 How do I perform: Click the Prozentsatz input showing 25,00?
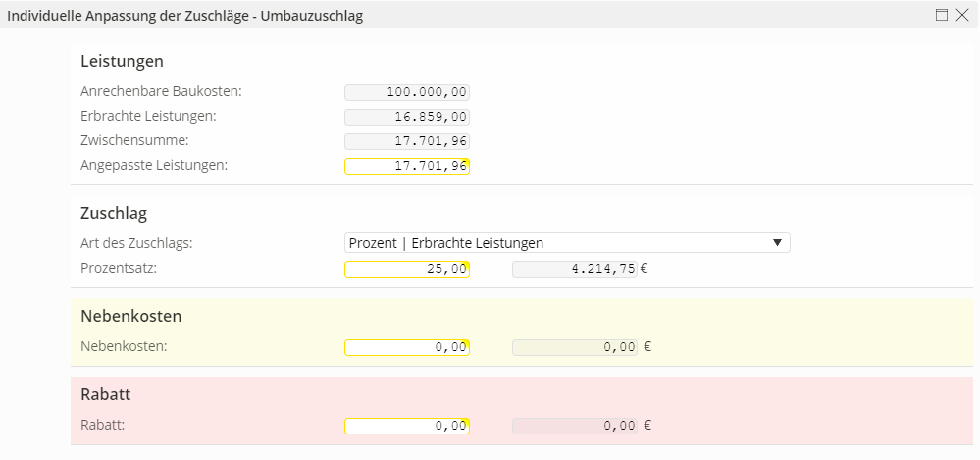[x=407, y=269]
